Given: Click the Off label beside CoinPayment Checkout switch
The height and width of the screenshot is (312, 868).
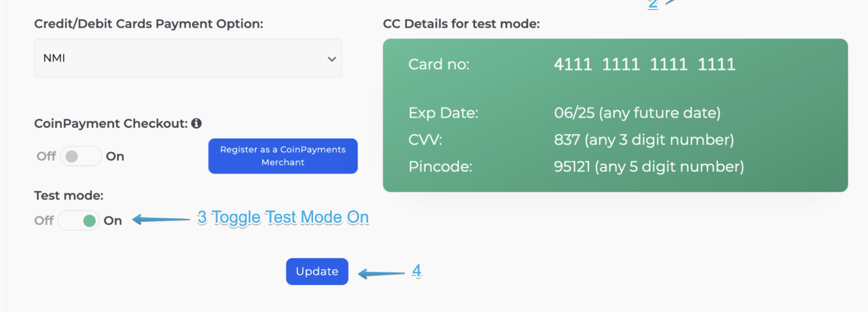Looking at the screenshot, I should (x=46, y=156).
